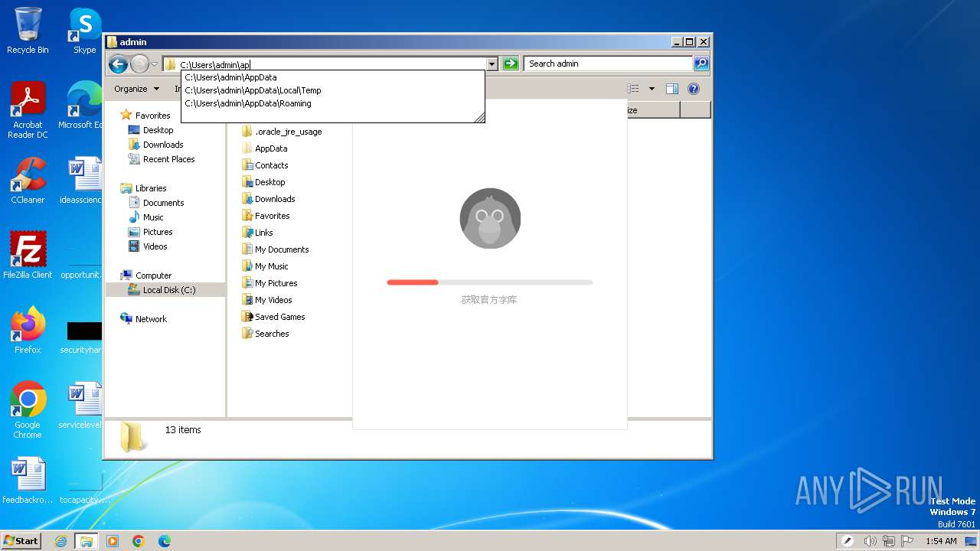Select the Searches folder

click(265, 334)
